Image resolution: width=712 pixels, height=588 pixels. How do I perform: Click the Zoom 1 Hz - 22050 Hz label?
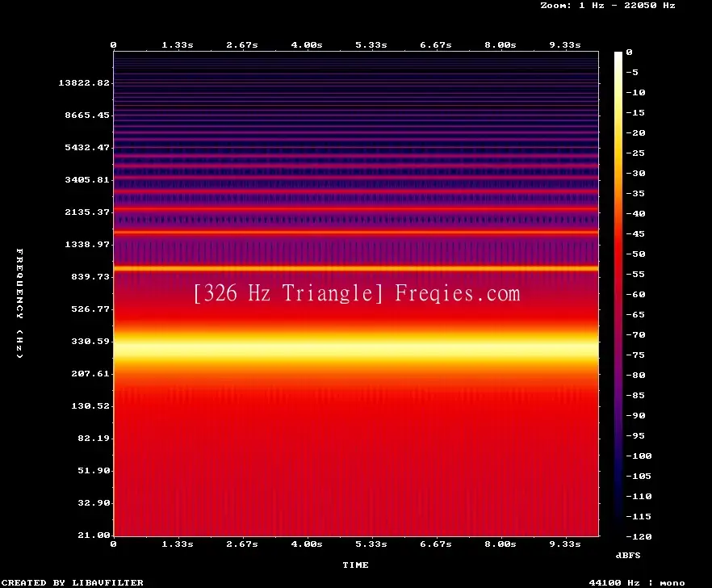point(608,6)
